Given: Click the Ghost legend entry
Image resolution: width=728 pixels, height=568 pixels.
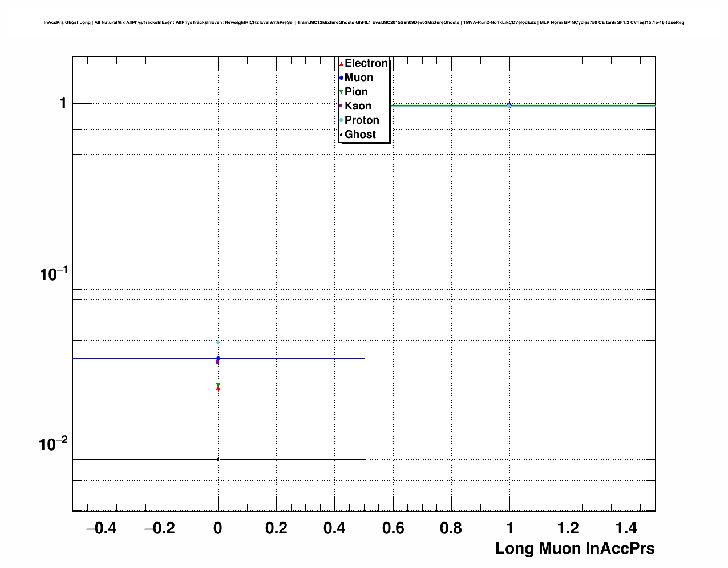Looking at the screenshot, I should (x=357, y=135).
